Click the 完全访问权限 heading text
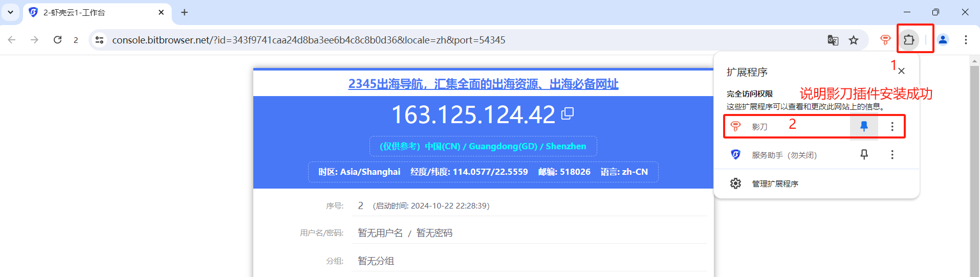Image resolution: width=980 pixels, height=277 pixels. tap(749, 94)
